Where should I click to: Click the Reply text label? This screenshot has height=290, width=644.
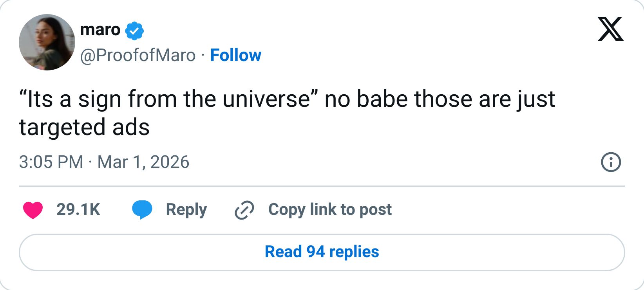click(186, 209)
